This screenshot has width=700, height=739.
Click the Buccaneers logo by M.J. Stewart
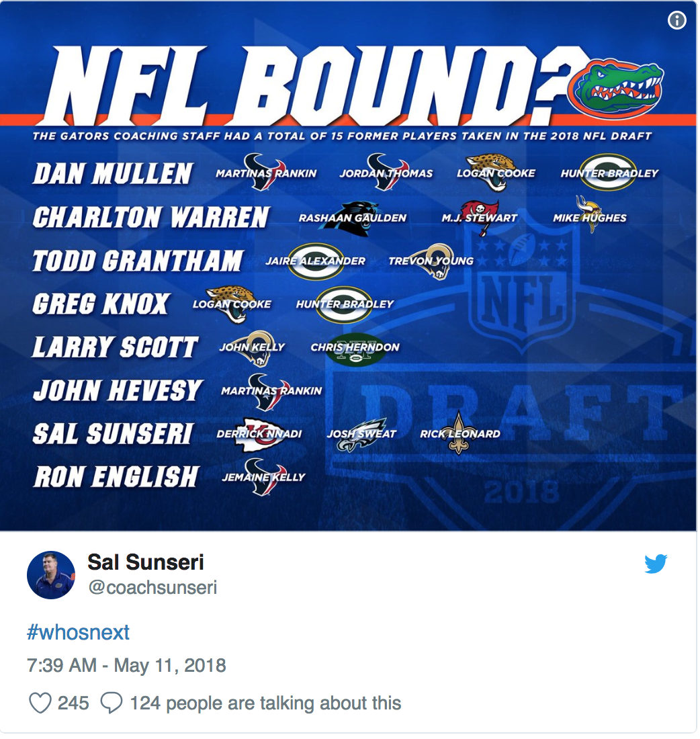tap(480, 217)
